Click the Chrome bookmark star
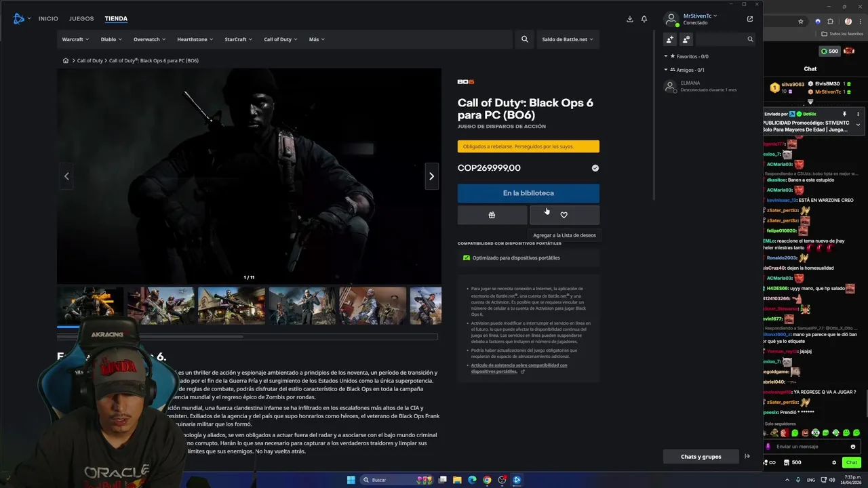The height and width of the screenshot is (488, 868). [x=801, y=22]
